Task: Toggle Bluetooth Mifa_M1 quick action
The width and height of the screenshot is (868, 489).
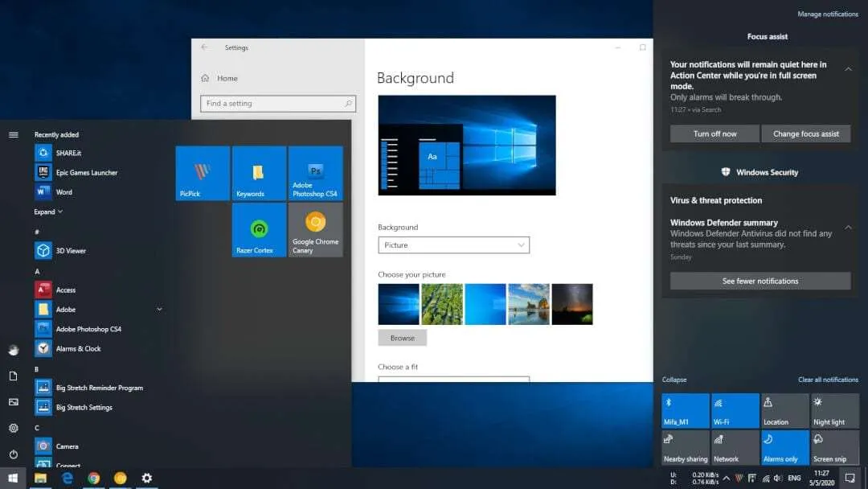Action: [686, 410]
